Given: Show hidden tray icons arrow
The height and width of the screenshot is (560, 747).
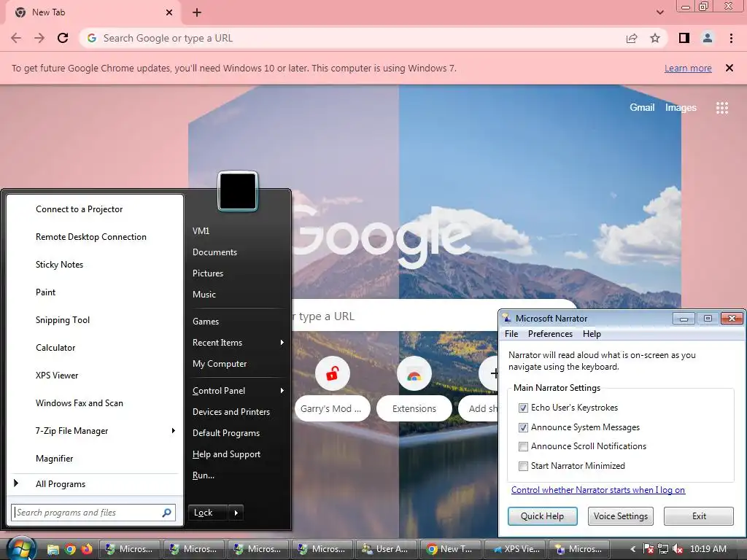Looking at the screenshot, I should (633, 549).
